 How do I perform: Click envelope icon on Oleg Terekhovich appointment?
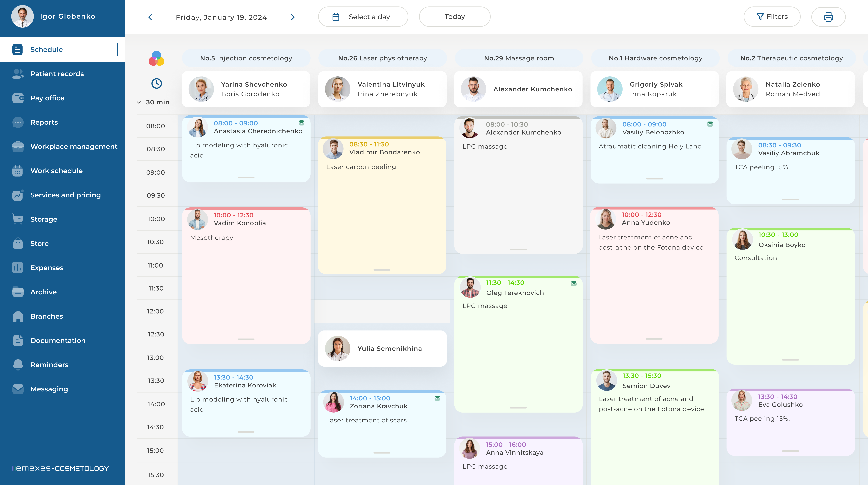tap(573, 283)
